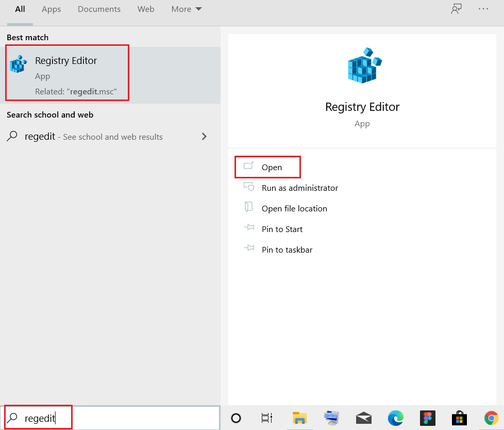This screenshot has height=430, width=504.
Task: Open File Explorer from the taskbar
Action: pyautogui.click(x=300, y=418)
